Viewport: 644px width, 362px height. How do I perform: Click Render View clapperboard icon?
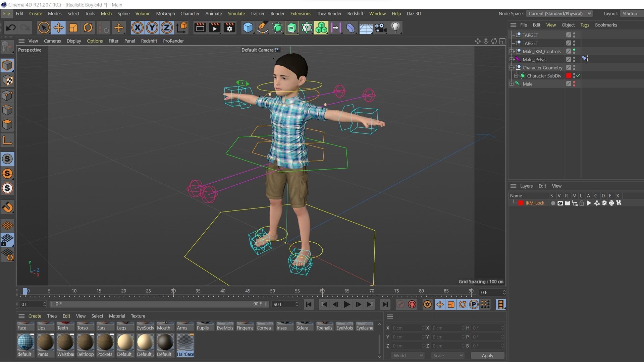tap(200, 28)
